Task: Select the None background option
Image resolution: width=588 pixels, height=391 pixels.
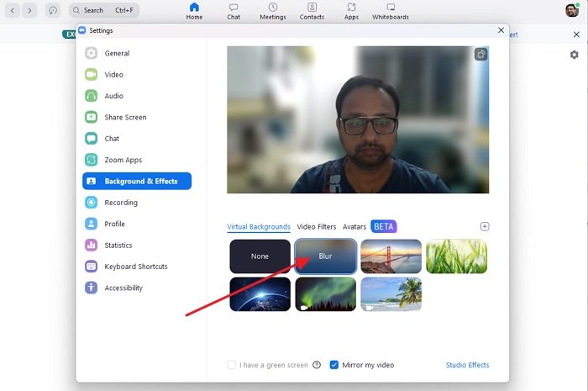Action: tap(260, 256)
